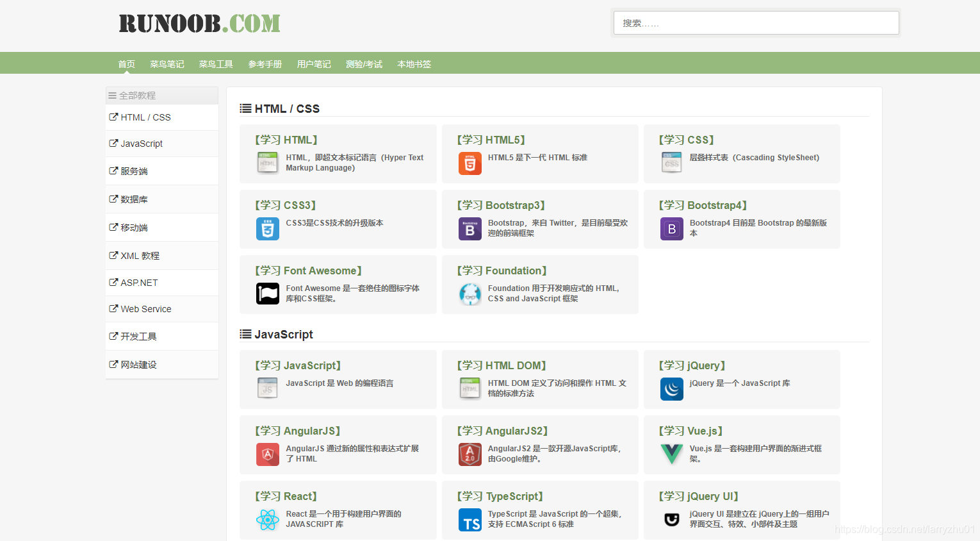Switch to the 测验/考试 menu item
980x541 pixels.
click(364, 63)
